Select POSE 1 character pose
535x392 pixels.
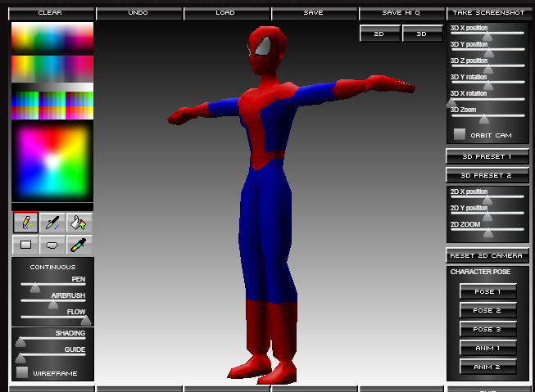coord(488,291)
